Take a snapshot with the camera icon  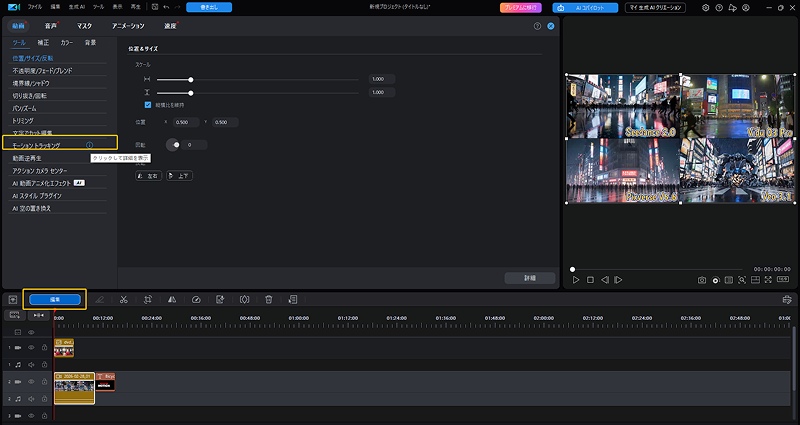click(x=702, y=280)
